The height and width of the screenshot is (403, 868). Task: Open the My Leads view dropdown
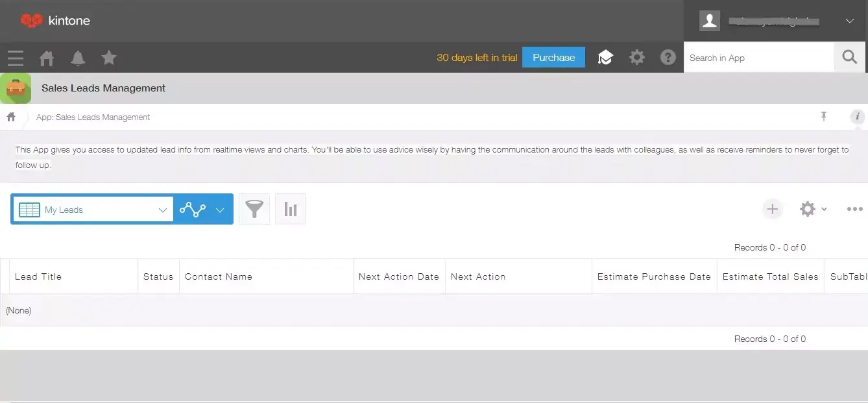[x=93, y=210]
